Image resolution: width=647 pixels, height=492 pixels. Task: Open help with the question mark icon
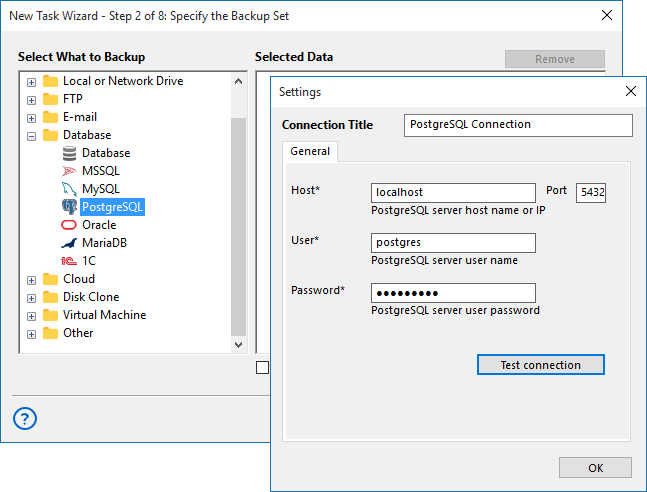(25, 419)
